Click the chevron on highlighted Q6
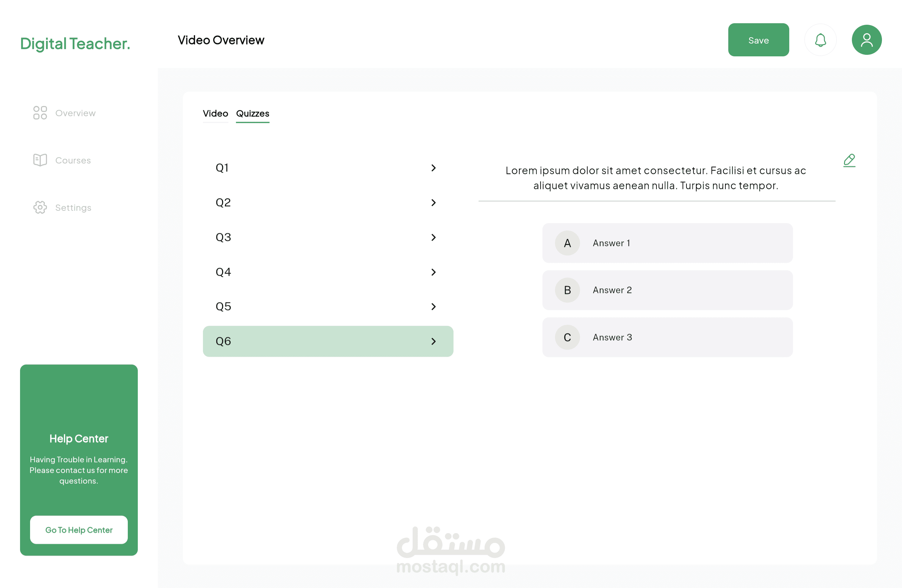The width and height of the screenshot is (902, 588). point(433,341)
